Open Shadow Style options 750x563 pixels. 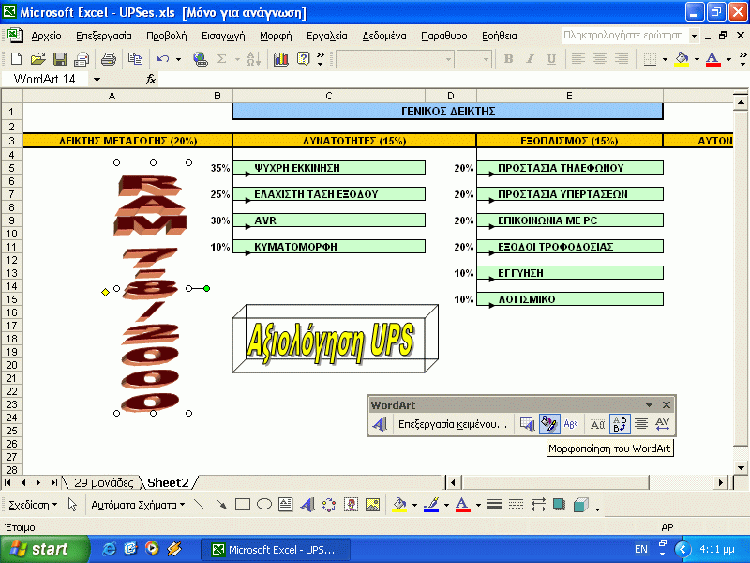coord(559,505)
